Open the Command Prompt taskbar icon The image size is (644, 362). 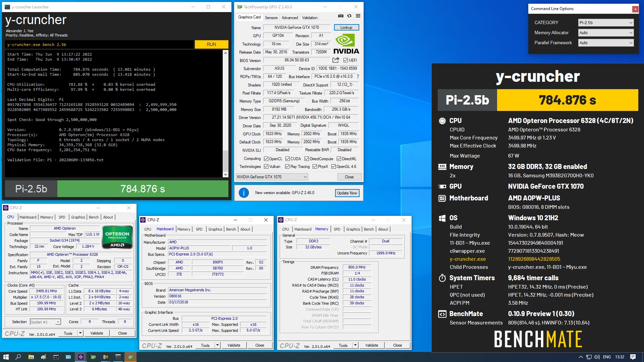pyautogui.click(x=56, y=357)
